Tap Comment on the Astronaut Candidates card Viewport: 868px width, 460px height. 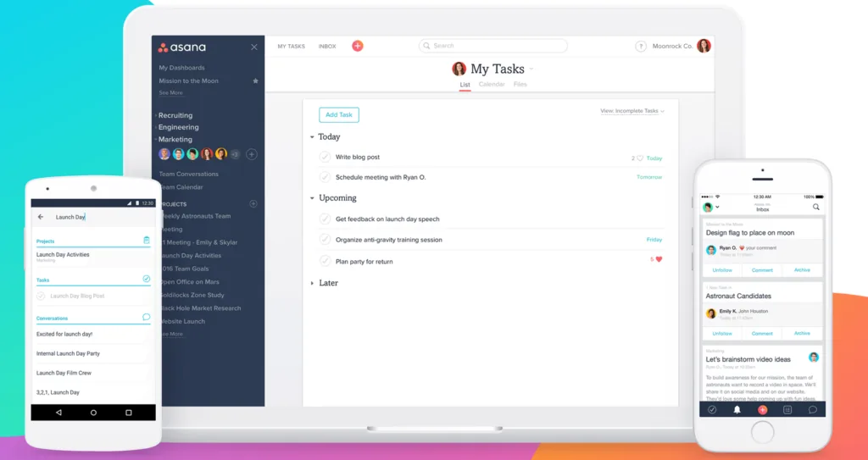click(762, 333)
